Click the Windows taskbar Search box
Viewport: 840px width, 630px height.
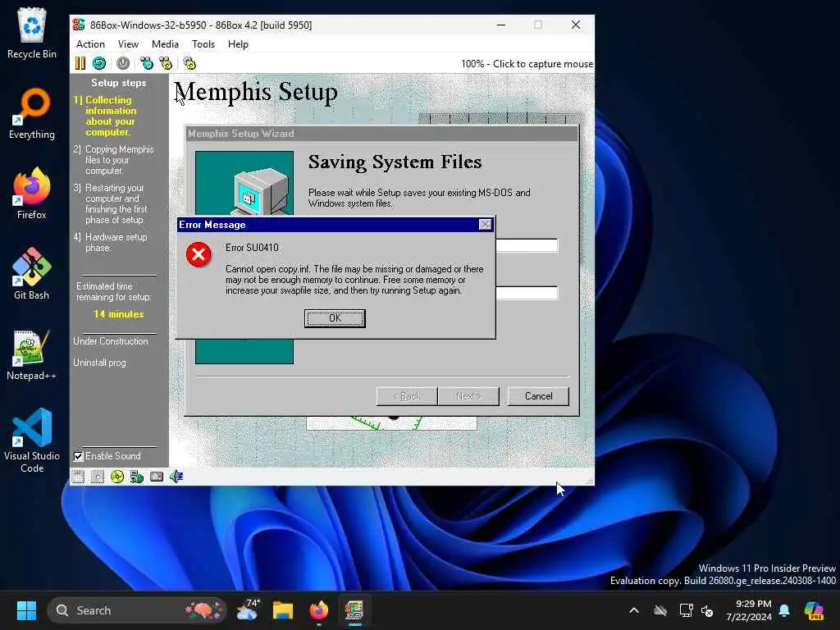pos(137,610)
